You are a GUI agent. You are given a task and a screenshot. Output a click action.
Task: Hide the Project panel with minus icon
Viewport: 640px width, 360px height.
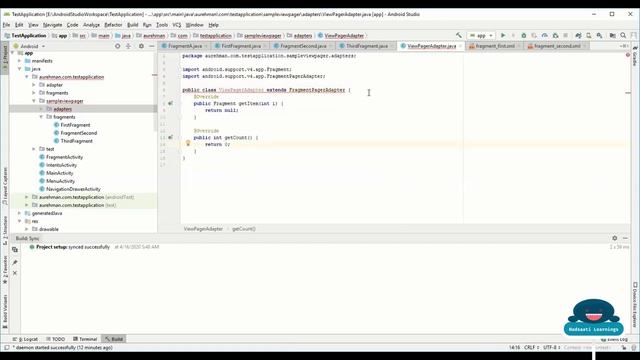click(151, 46)
